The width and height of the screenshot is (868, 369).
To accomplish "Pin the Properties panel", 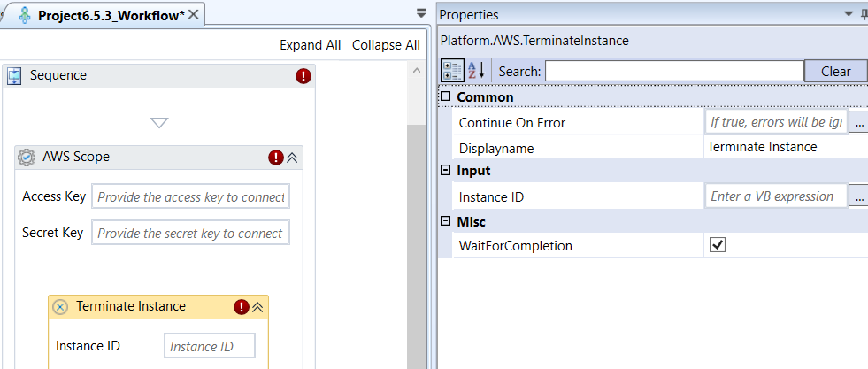I will (863, 15).
